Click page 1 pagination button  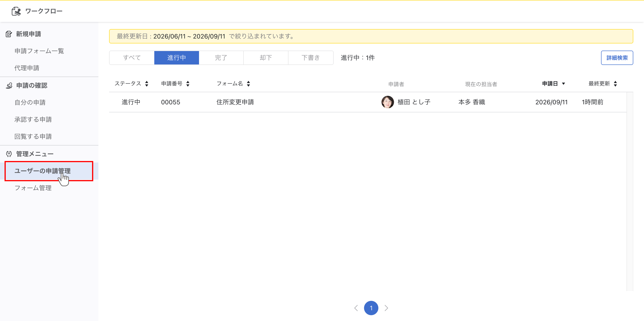(x=371, y=308)
